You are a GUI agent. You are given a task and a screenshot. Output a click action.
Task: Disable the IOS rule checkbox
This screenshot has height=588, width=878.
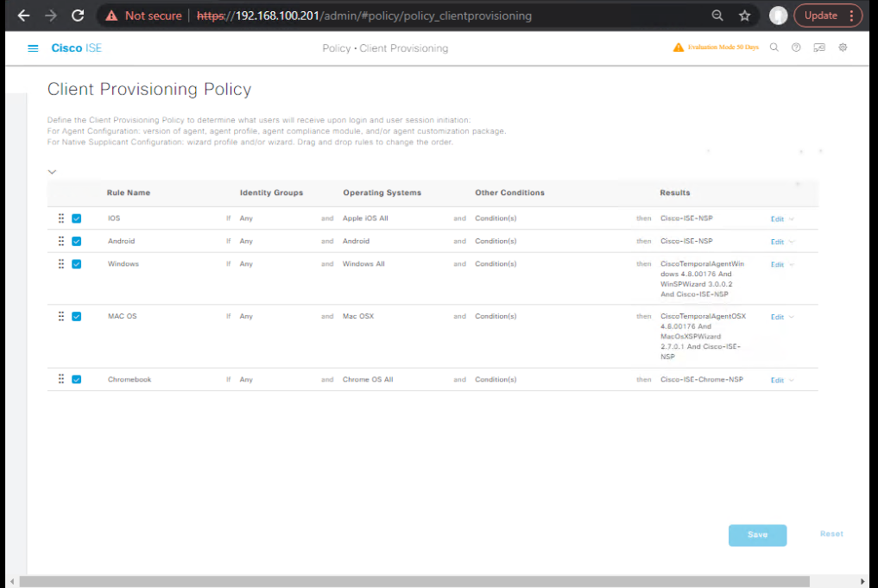tap(77, 218)
